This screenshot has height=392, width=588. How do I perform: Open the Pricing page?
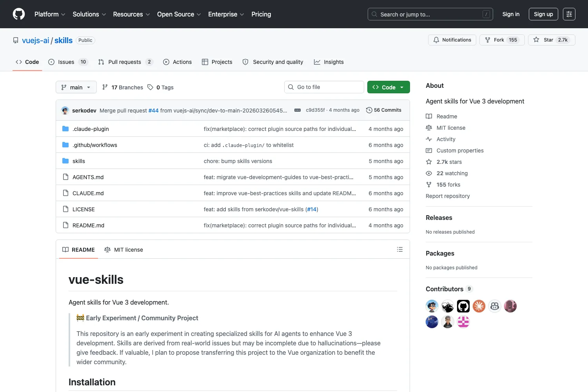[x=261, y=14]
